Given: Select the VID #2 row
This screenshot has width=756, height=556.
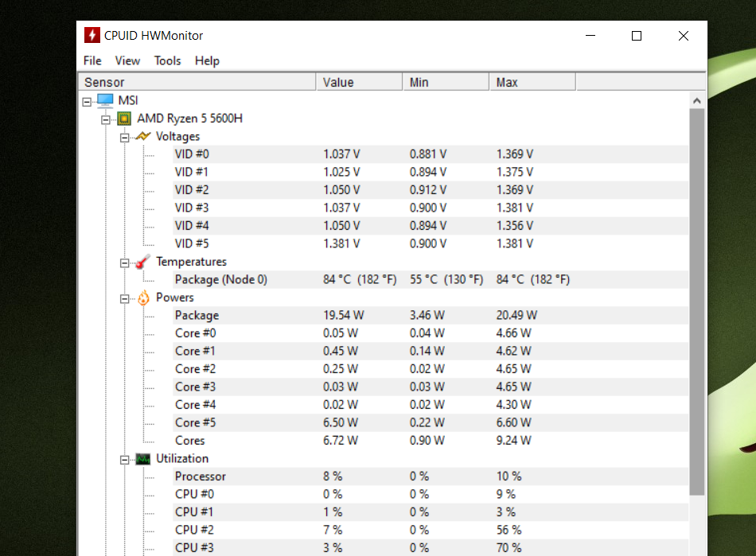Looking at the screenshot, I should click(x=431, y=190).
